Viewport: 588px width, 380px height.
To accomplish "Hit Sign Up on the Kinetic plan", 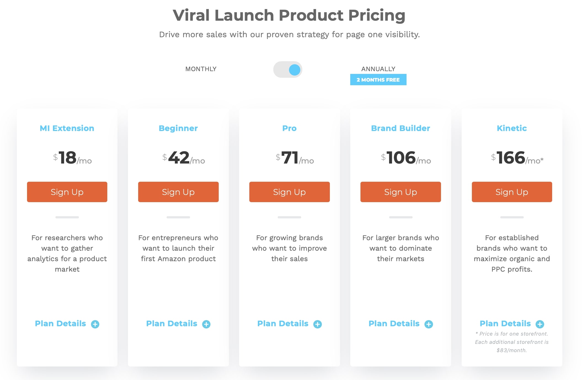I will point(512,192).
